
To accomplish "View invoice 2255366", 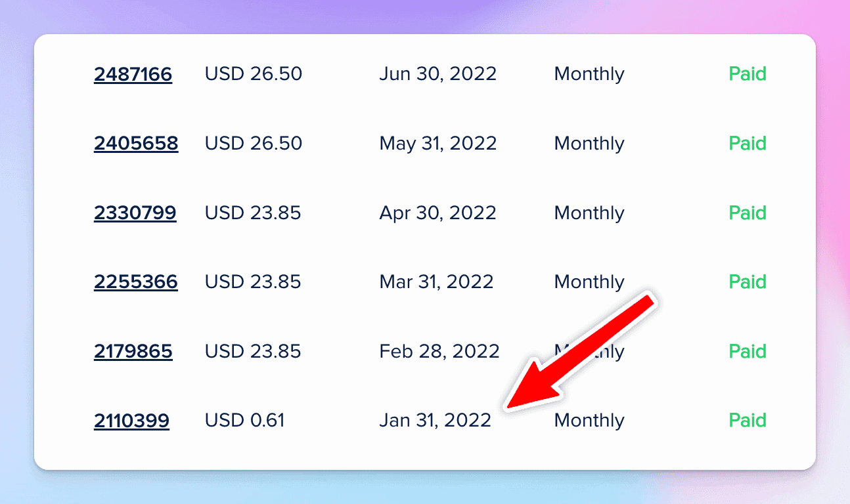I will [x=135, y=282].
